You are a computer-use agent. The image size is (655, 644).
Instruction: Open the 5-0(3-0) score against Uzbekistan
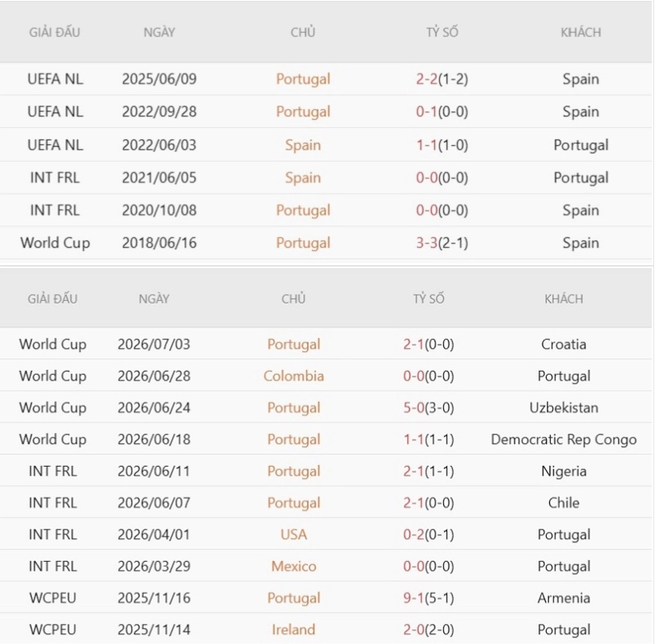click(428, 408)
